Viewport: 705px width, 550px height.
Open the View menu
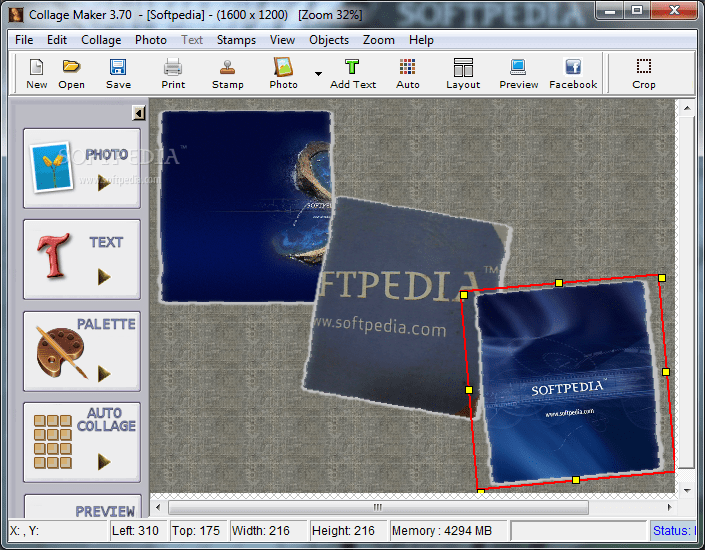pos(282,40)
